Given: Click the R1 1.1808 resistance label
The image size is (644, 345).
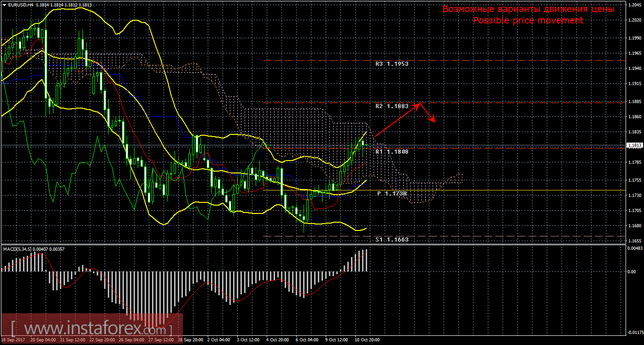Looking at the screenshot, I should pos(392,151).
